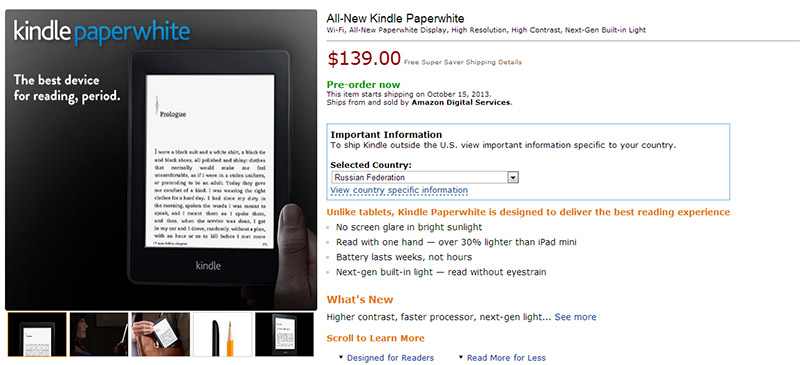Click the Pre-order now text
The image size is (800, 365).
[363, 85]
